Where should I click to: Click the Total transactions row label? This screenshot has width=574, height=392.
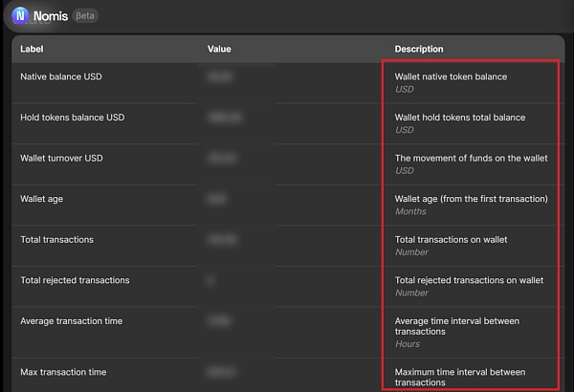(x=57, y=240)
